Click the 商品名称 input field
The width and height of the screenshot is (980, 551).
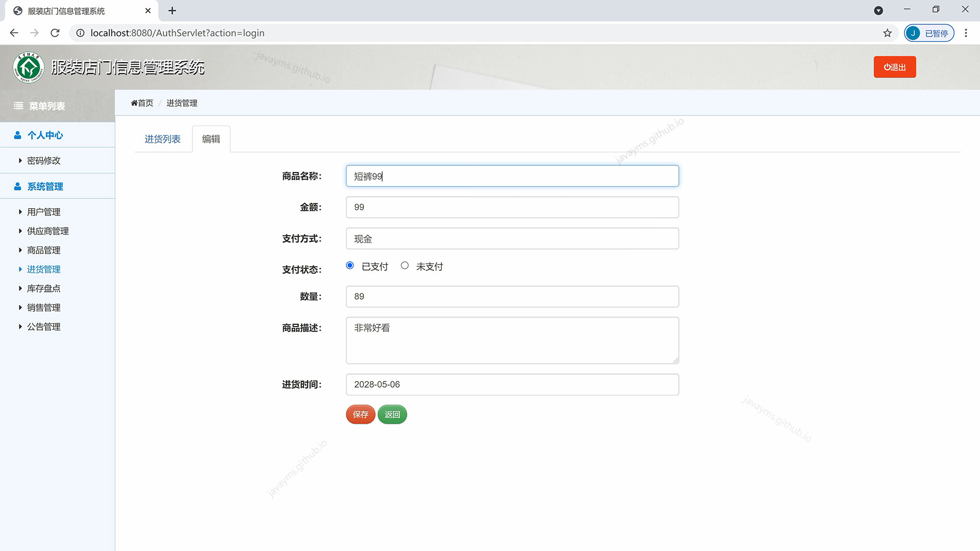512,176
